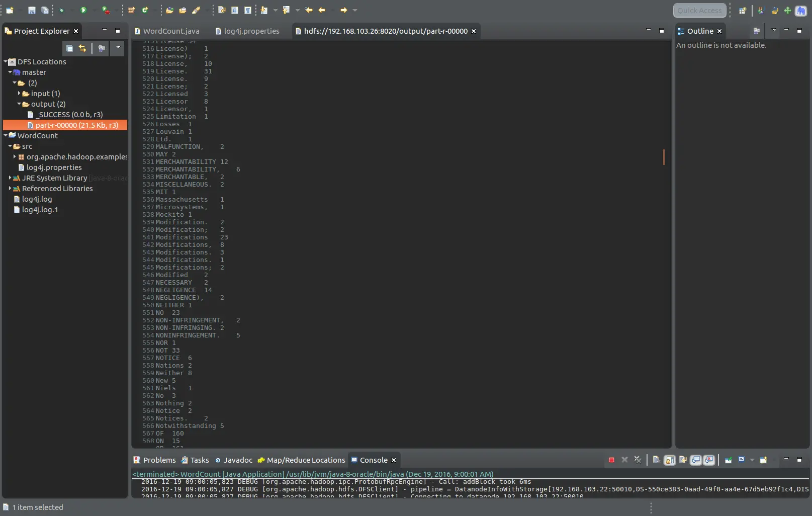The width and height of the screenshot is (812, 516).
Task: Click the Clear Console icon
Action: [656, 460]
